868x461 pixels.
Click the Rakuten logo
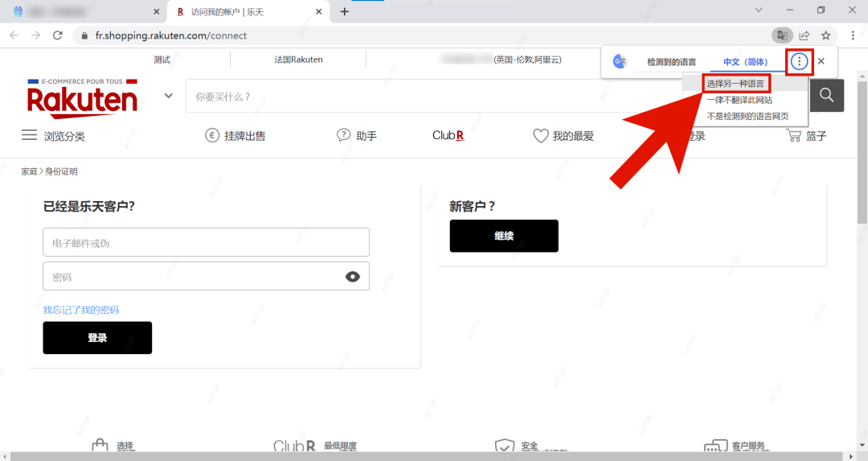click(x=82, y=98)
